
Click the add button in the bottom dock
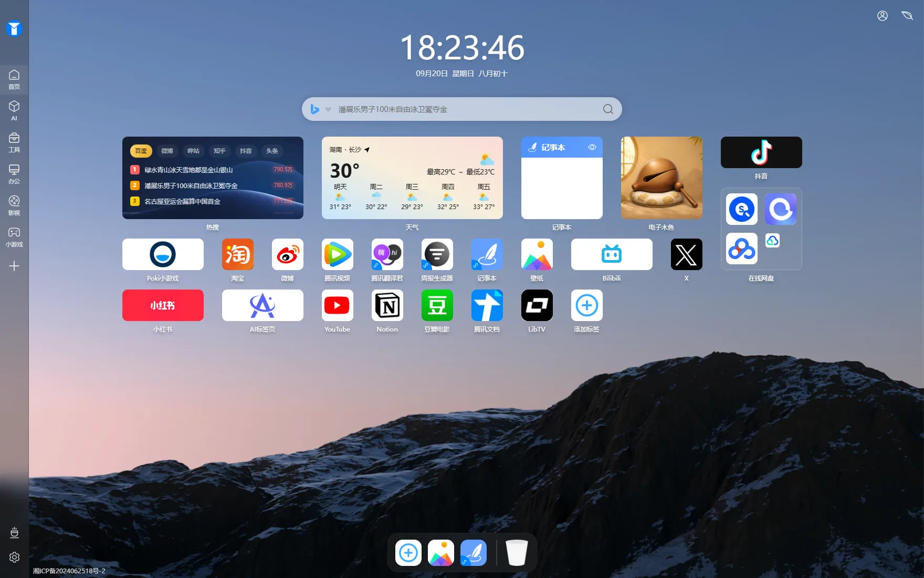pos(408,553)
